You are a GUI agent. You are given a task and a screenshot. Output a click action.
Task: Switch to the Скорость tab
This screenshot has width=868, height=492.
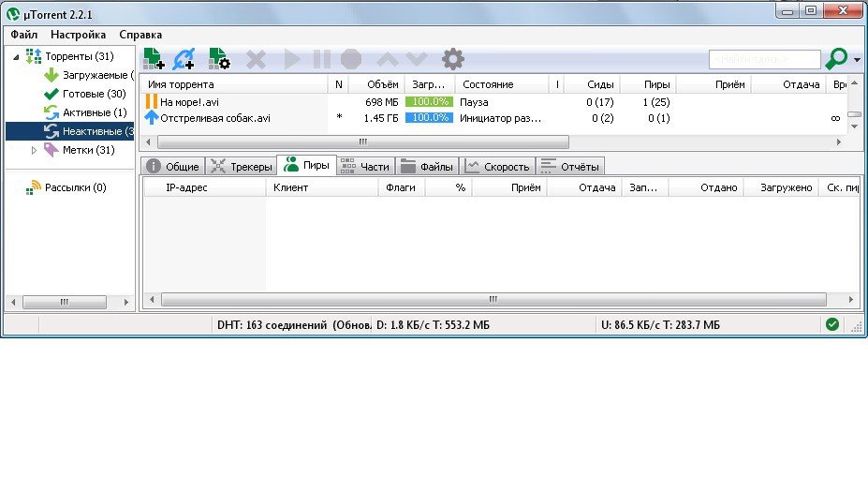click(x=497, y=166)
